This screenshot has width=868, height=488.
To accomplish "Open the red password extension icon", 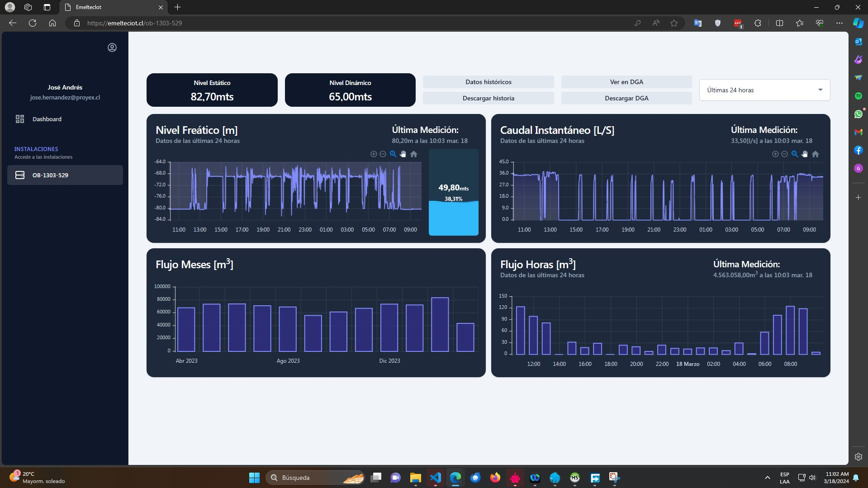I will [738, 23].
